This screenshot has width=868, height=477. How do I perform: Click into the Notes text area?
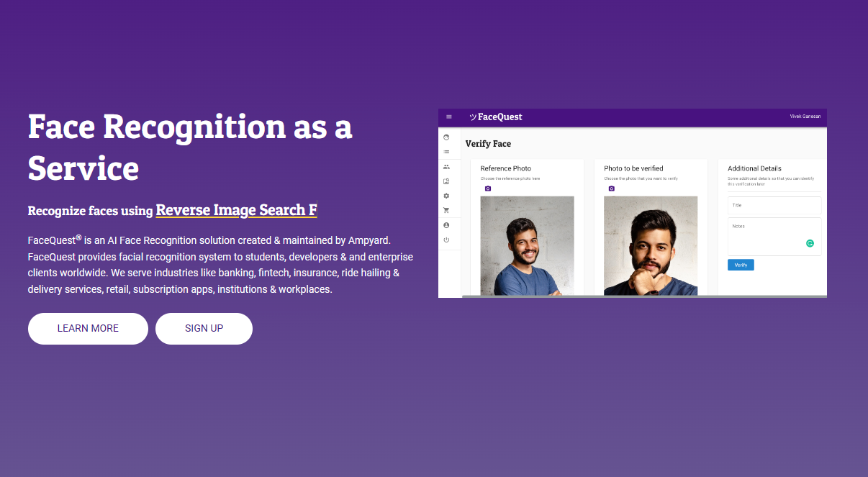coord(774,237)
